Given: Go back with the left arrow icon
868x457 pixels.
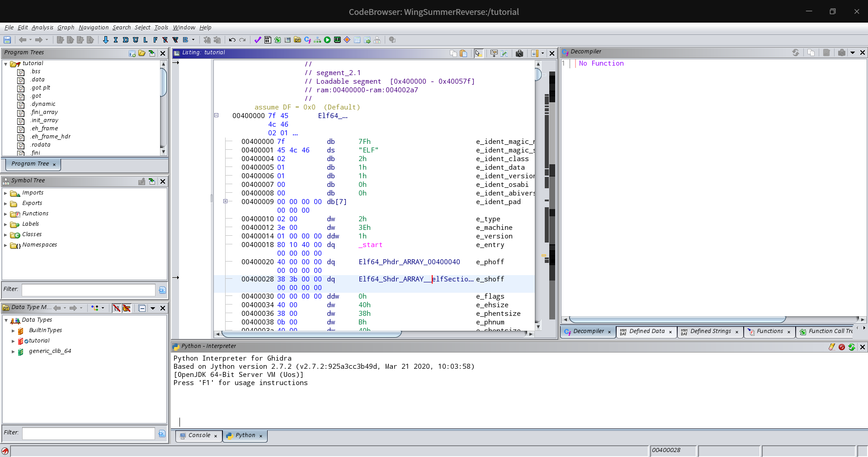Looking at the screenshot, I should [x=23, y=40].
